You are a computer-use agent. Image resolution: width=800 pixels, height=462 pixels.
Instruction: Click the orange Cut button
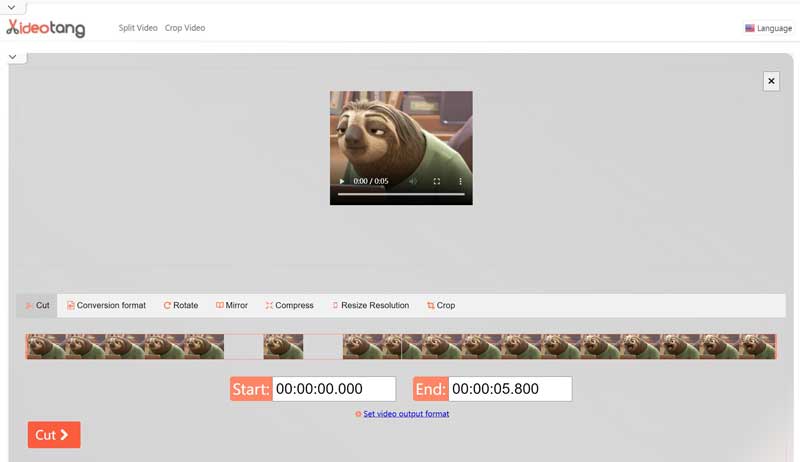54,435
